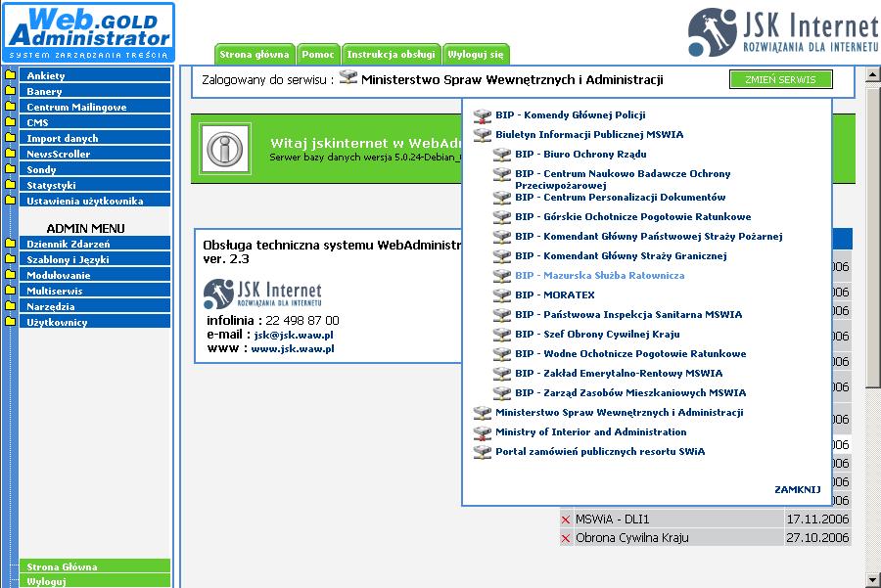Click the scrollbar up arrow

click(x=872, y=74)
